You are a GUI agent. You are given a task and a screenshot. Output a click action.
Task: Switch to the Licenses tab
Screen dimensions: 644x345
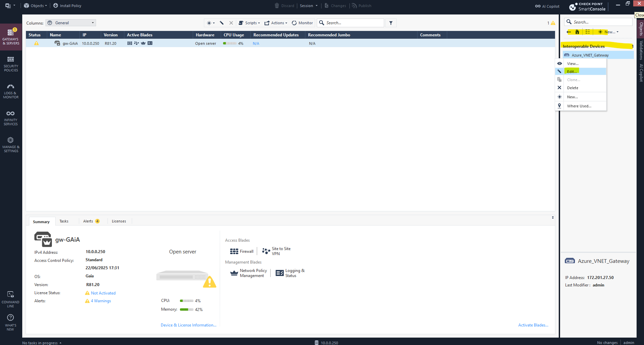point(119,221)
